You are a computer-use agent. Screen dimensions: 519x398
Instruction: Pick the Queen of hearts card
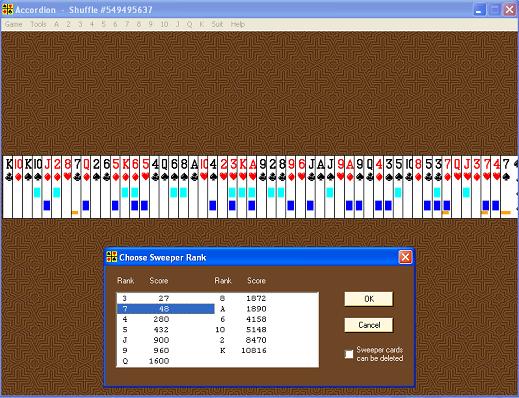pos(457,187)
